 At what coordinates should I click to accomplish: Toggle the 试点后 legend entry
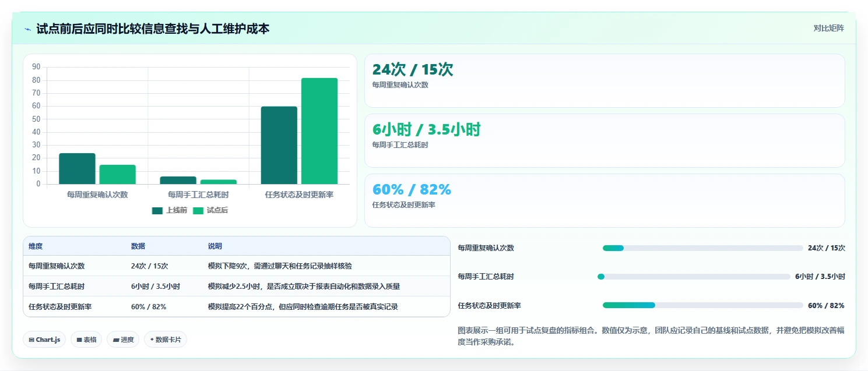pyautogui.click(x=210, y=210)
